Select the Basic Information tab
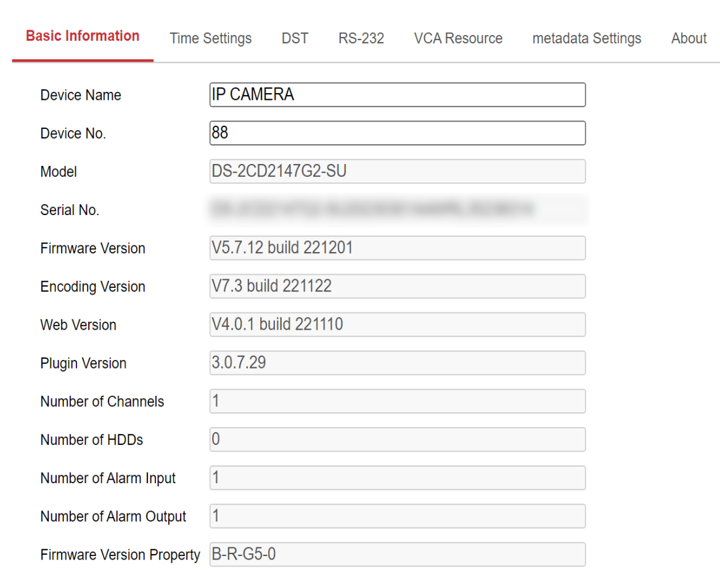 pos(83,36)
